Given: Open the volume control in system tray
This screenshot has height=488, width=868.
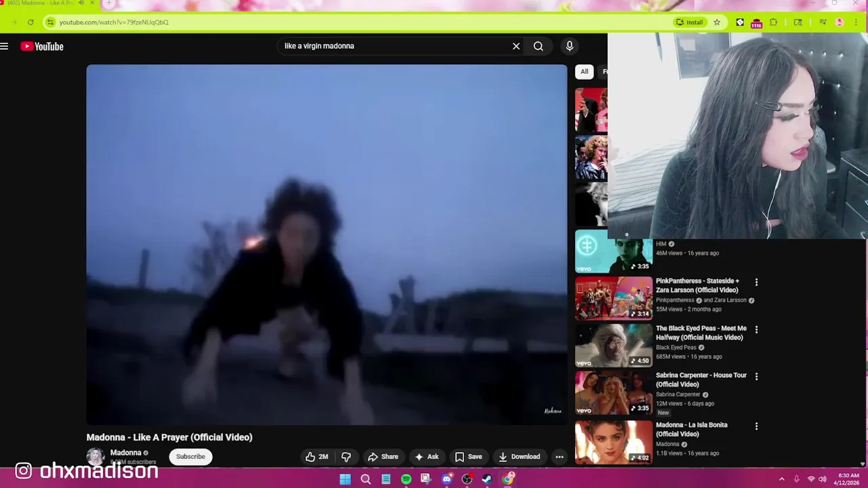Looking at the screenshot, I should [x=823, y=479].
